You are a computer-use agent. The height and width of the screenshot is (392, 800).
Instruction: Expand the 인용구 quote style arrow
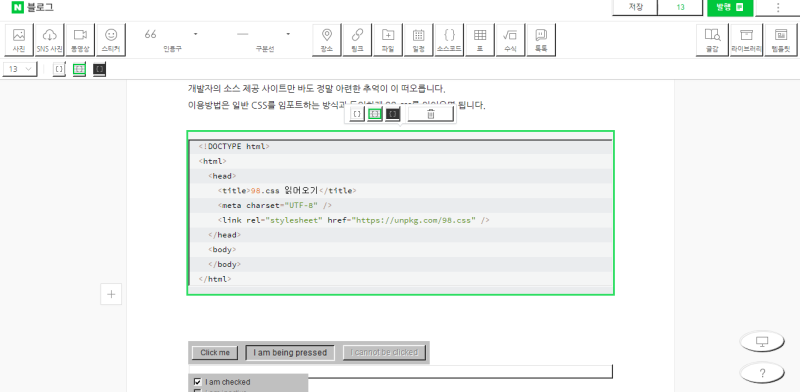click(x=195, y=34)
